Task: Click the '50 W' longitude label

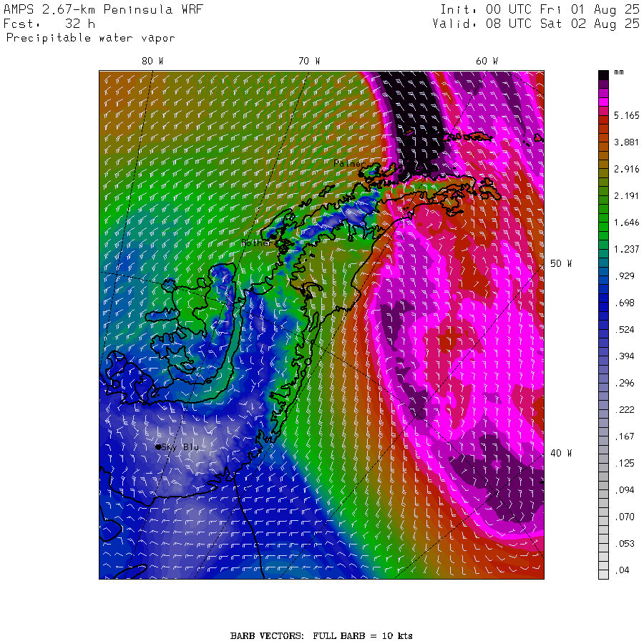Action: tap(560, 263)
